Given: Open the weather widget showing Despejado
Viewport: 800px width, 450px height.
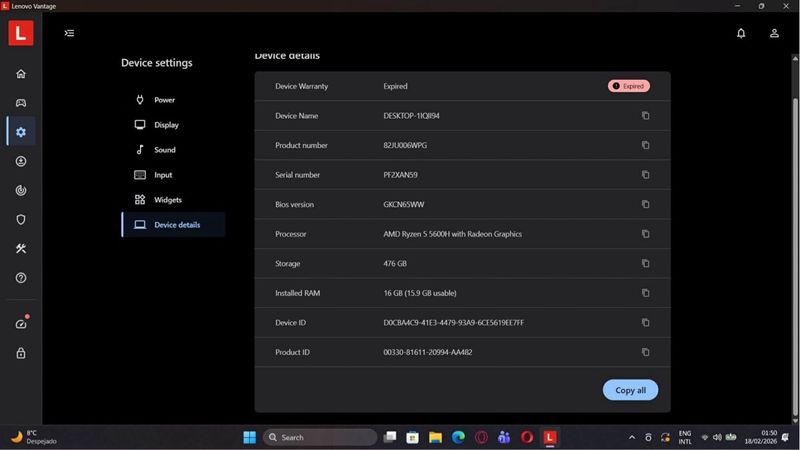Looking at the screenshot, I should tap(34, 437).
